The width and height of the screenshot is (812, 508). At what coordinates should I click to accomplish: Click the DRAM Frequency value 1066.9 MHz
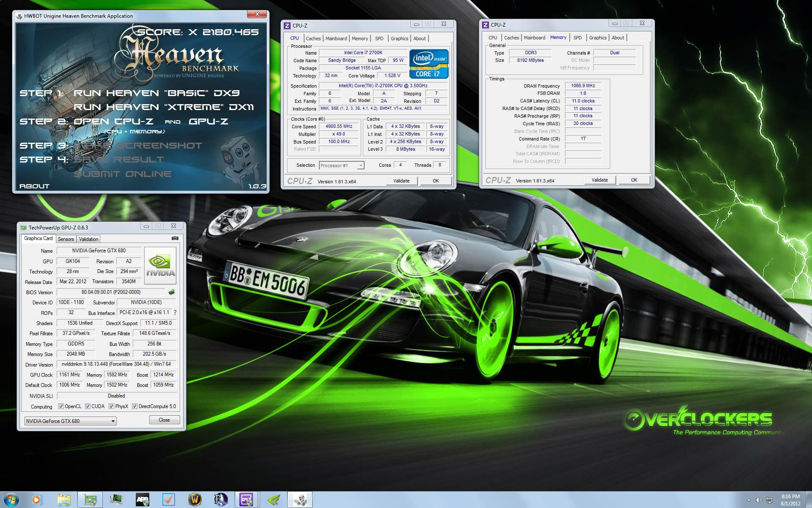pyautogui.click(x=583, y=86)
